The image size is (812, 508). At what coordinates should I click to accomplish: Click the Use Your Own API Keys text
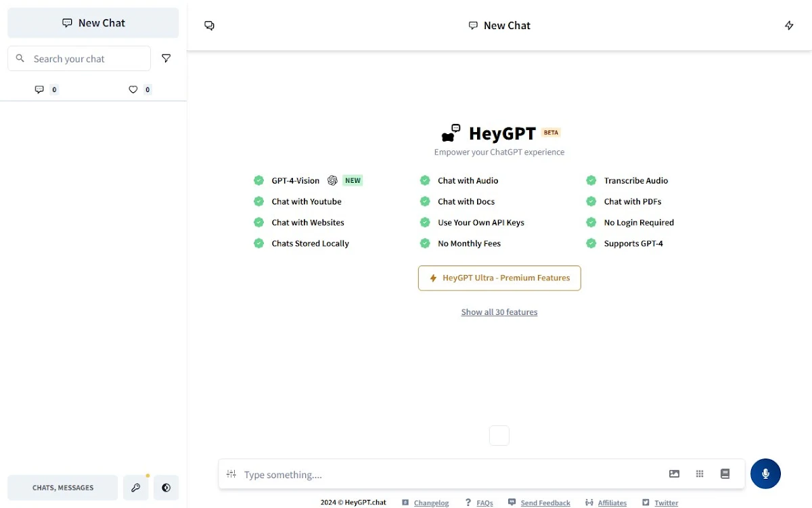coord(481,223)
